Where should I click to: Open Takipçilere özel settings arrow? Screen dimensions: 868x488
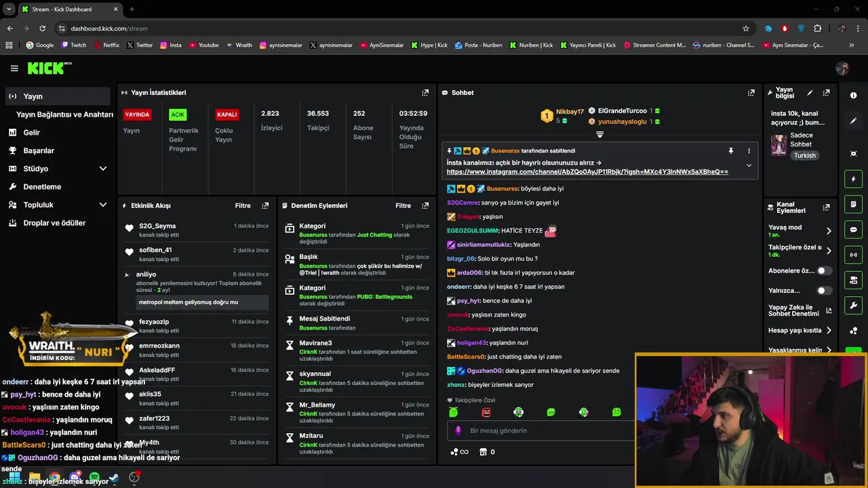tap(829, 251)
